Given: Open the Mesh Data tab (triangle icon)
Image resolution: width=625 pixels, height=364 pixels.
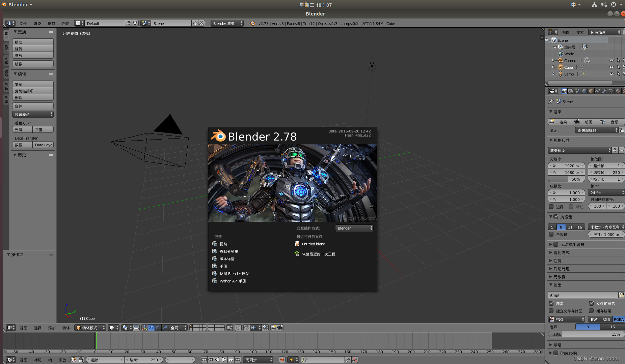Looking at the screenshot, I should [x=611, y=91].
